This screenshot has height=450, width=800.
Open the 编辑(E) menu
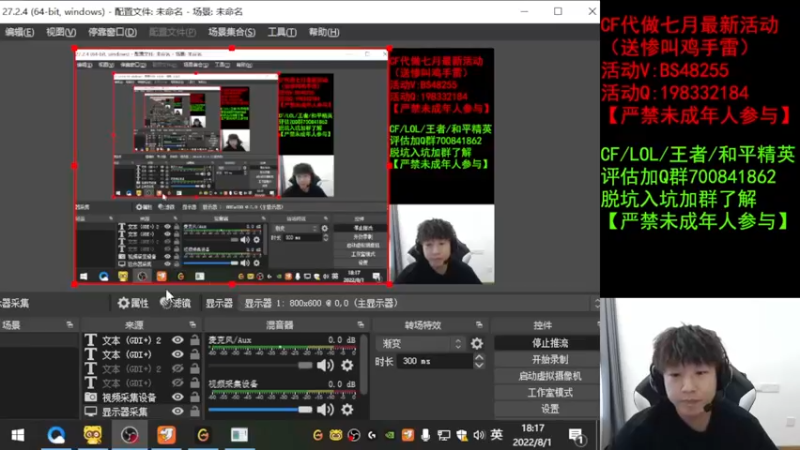click(19, 32)
